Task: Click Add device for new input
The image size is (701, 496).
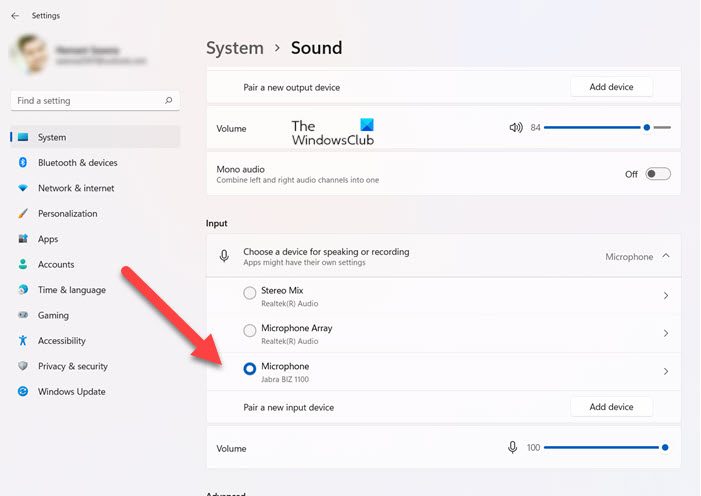Action: pyautogui.click(x=611, y=407)
